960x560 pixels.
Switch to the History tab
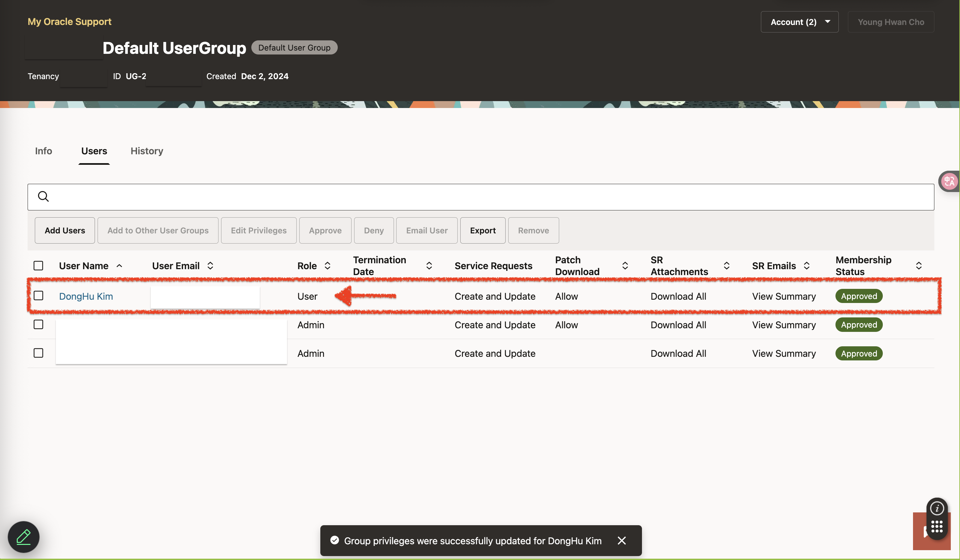coord(147,151)
